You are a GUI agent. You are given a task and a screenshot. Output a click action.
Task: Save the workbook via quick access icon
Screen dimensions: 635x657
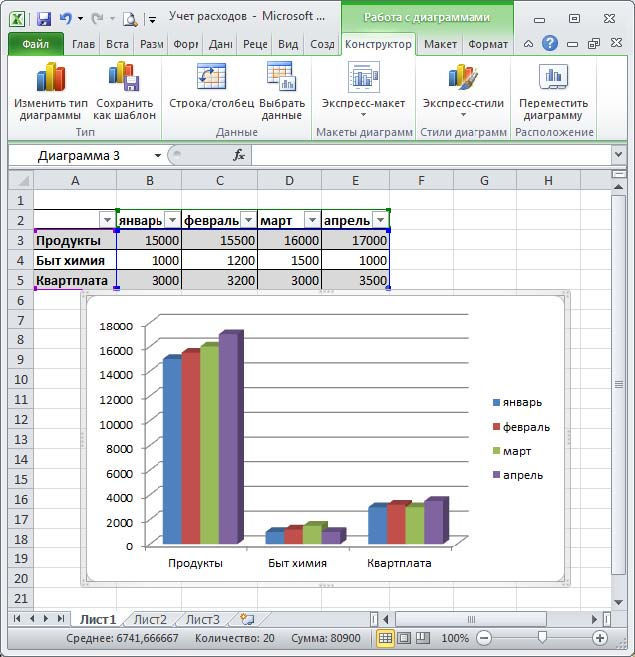click(43, 18)
